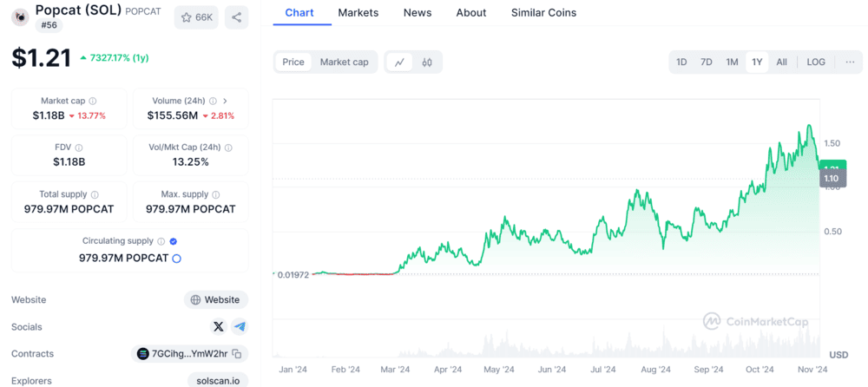The image size is (868, 387).
Task: Click contract address 7GCihg...YmW2hr
Action: click(x=190, y=354)
